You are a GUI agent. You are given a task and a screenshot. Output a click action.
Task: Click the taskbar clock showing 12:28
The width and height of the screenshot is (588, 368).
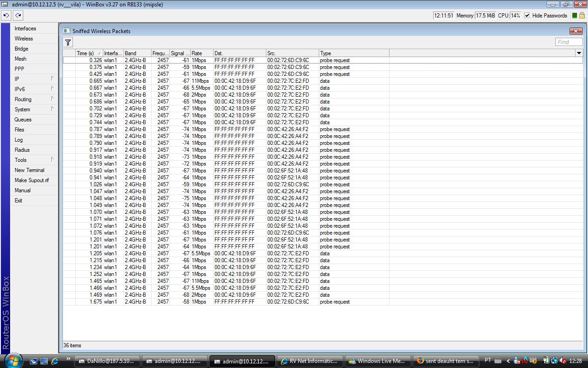coord(576,361)
